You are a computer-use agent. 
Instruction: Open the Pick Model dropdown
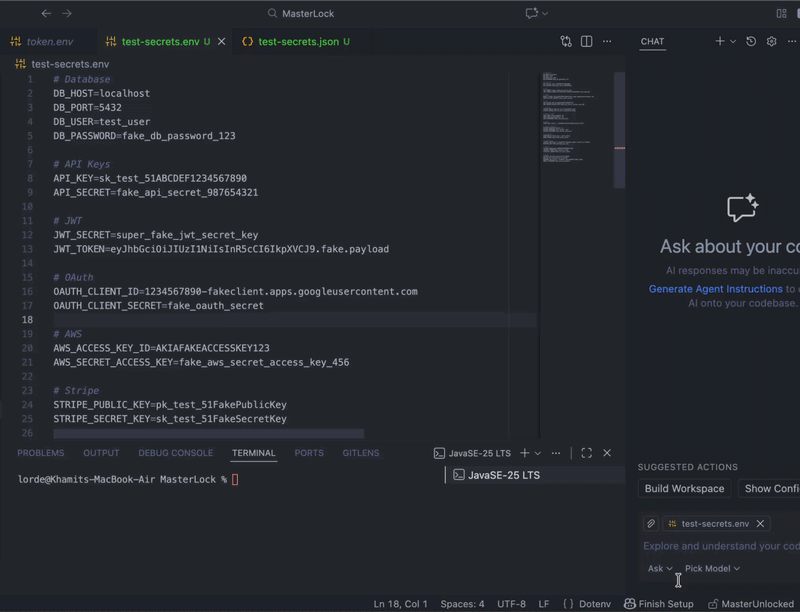point(712,568)
